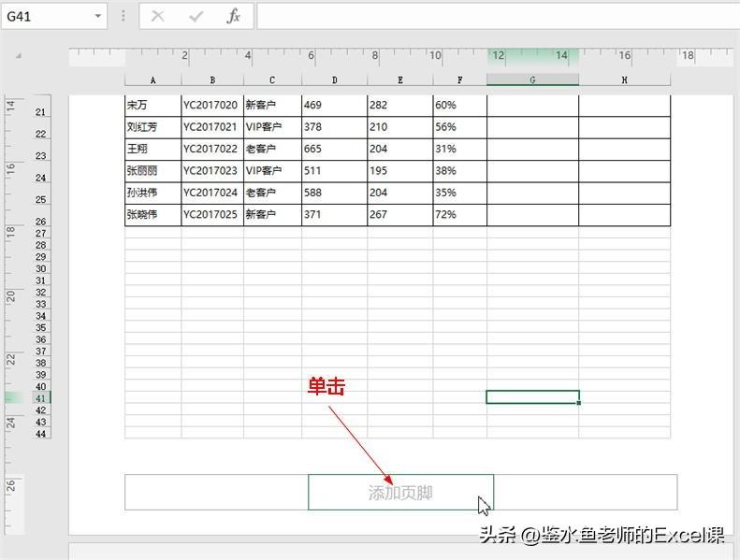
Task: Click cell with value 469
Action: 335,106
